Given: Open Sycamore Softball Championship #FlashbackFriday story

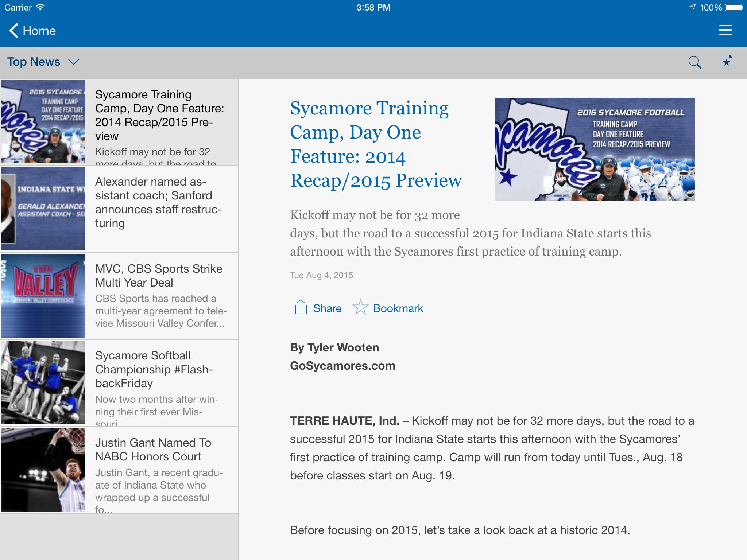Looking at the screenshot, I should pyautogui.click(x=119, y=383).
